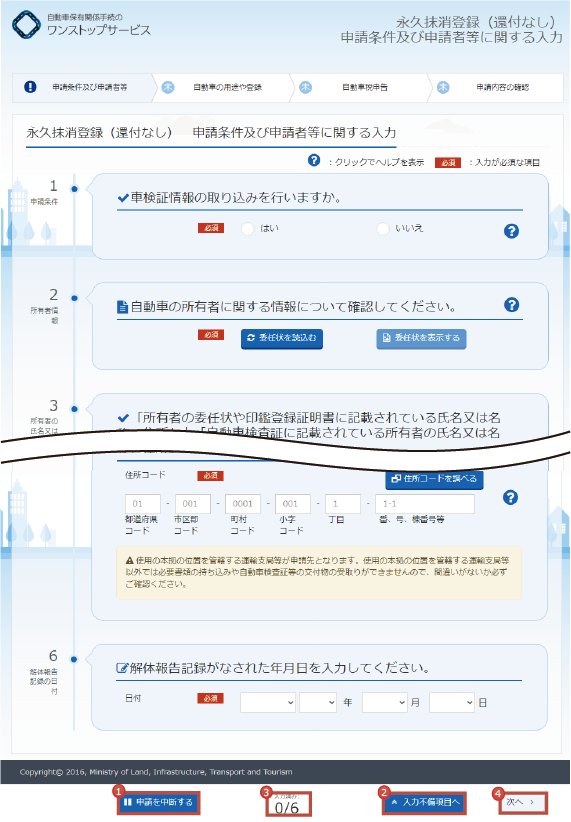Screen dimensions: 571x822
Task: Open the month dropdown before 月
Action: coord(384,702)
